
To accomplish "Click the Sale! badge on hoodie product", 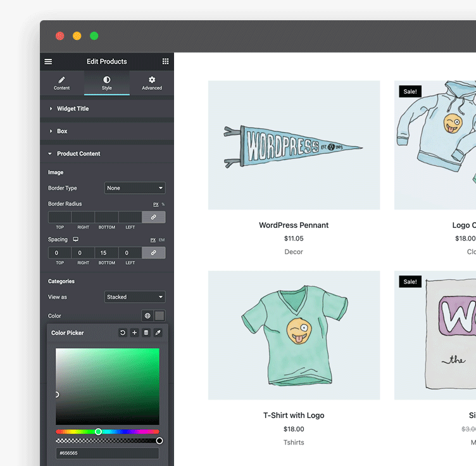I will 410,91.
